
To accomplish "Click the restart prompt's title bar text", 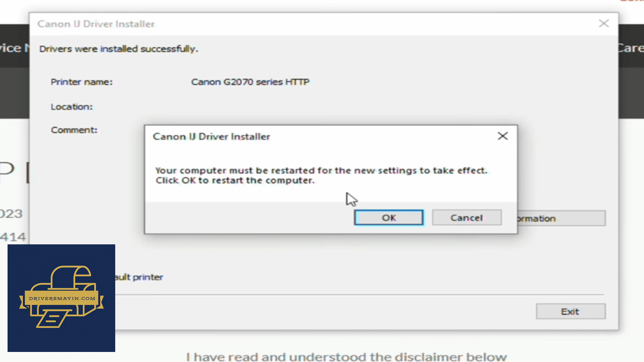I will click(211, 136).
